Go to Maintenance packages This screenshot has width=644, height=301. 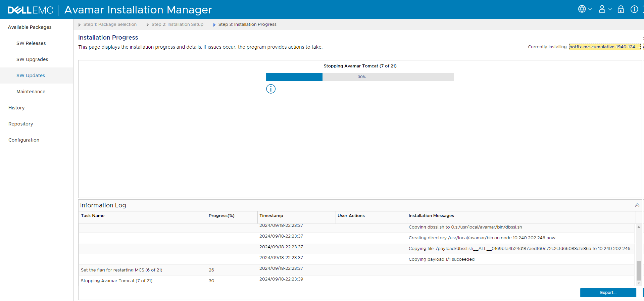pyautogui.click(x=31, y=92)
